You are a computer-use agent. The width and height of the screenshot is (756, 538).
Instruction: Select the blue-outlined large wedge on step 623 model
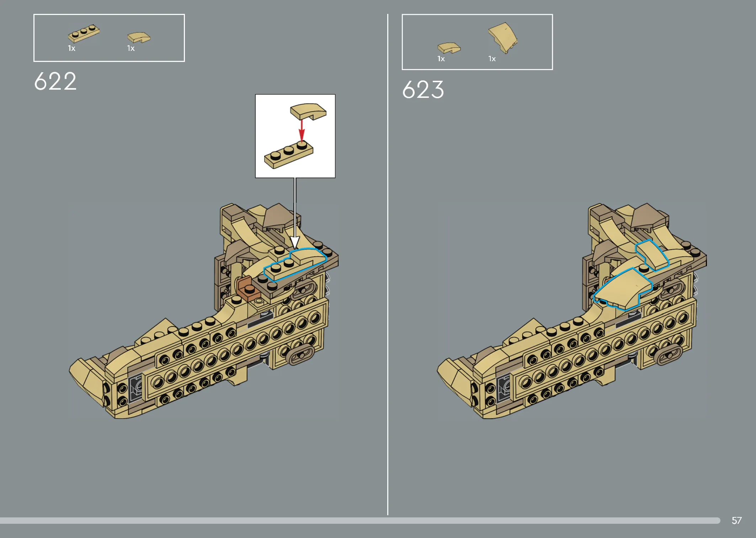coord(622,289)
